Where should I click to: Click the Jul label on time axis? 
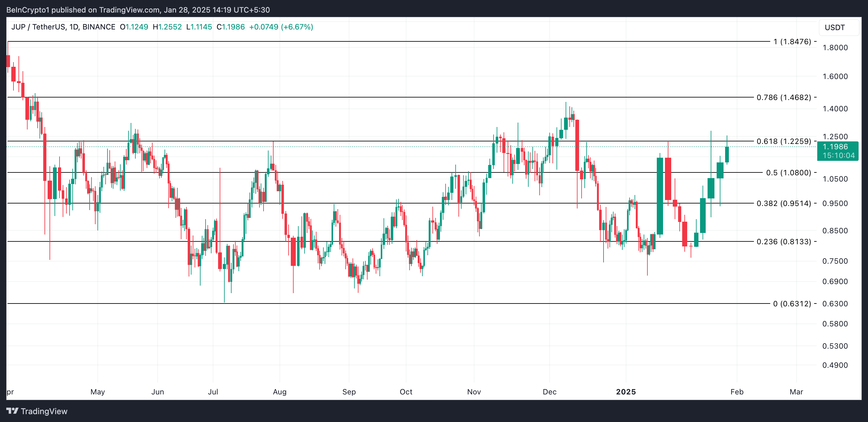pyautogui.click(x=213, y=392)
